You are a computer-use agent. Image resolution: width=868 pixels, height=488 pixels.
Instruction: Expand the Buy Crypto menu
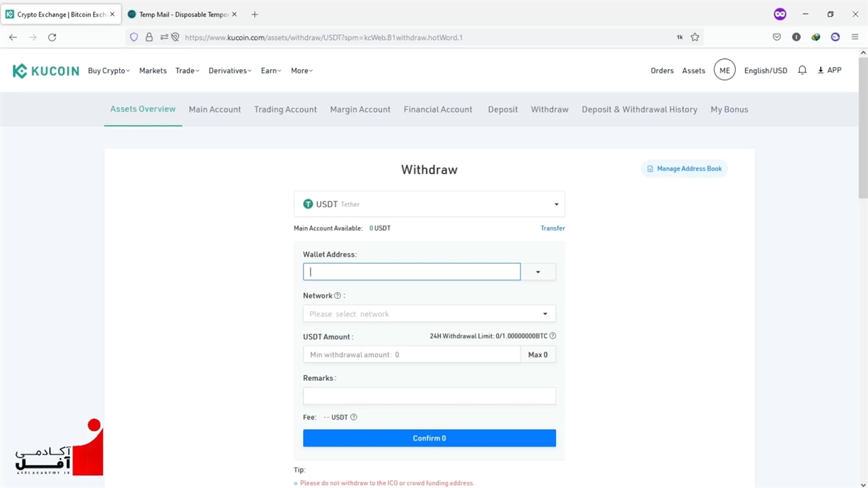108,70
